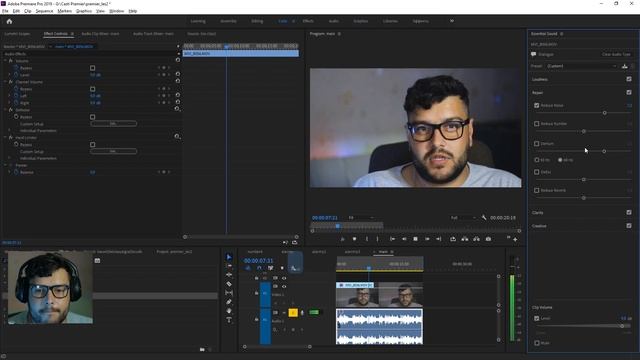Open the Sequence menu
Viewport: 640px width, 360px height.
point(44,11)
